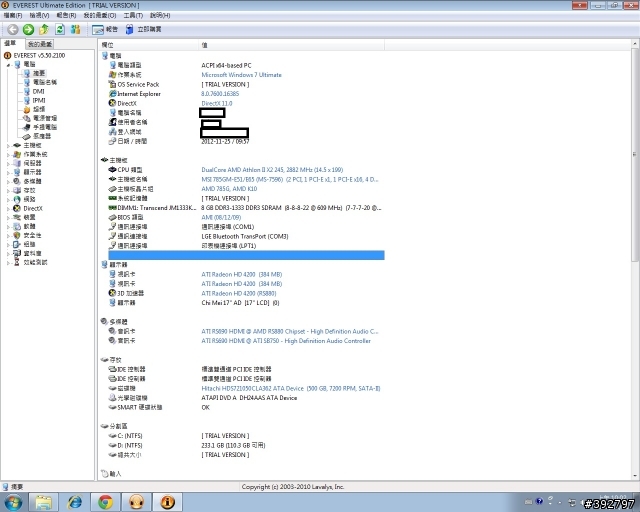Expand the 組態 config tree node

coord(8,244)
